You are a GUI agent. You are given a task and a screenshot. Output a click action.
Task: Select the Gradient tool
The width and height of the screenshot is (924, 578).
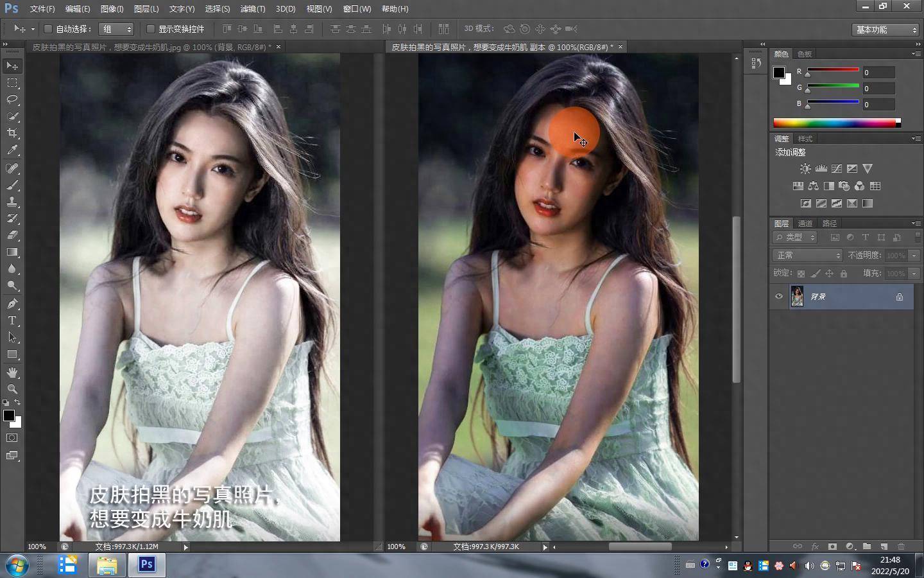click(x=12, y=252)
